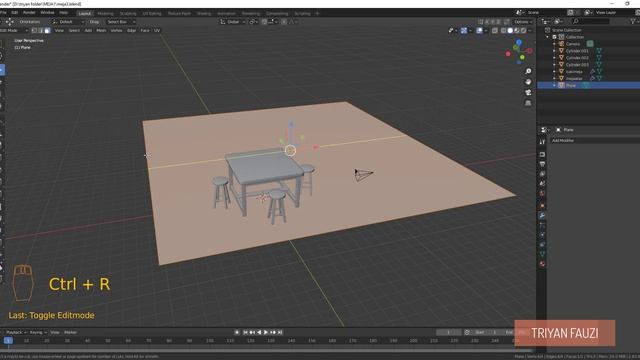Open Tool properties tab icon
Image resolution: width=640 pixels, height=360 pixels.
tap(542, 142)
